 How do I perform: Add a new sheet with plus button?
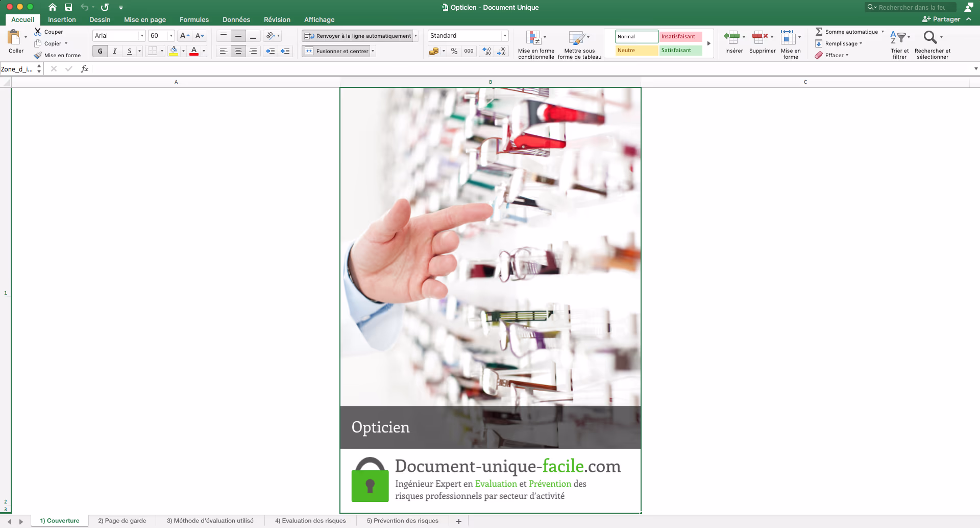pos(459,521)
